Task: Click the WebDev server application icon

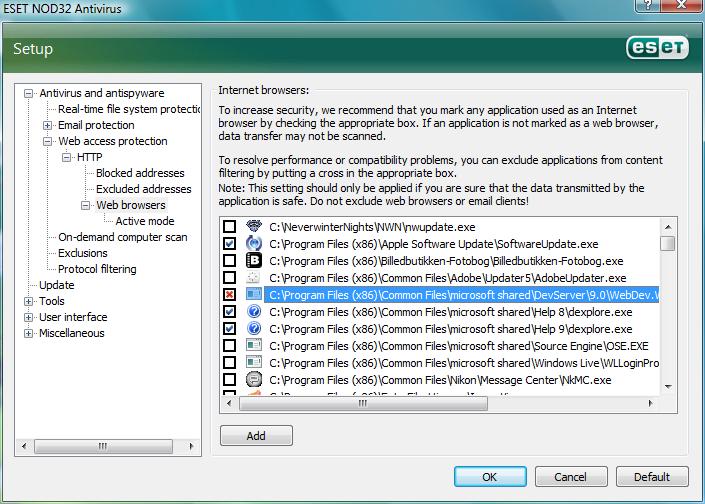Action: [x=254, y=295]
